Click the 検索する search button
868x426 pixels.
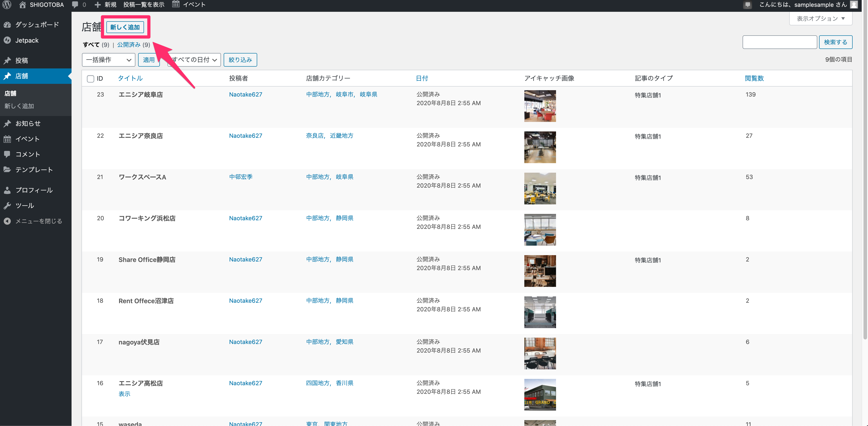click(x=835, y=42)
